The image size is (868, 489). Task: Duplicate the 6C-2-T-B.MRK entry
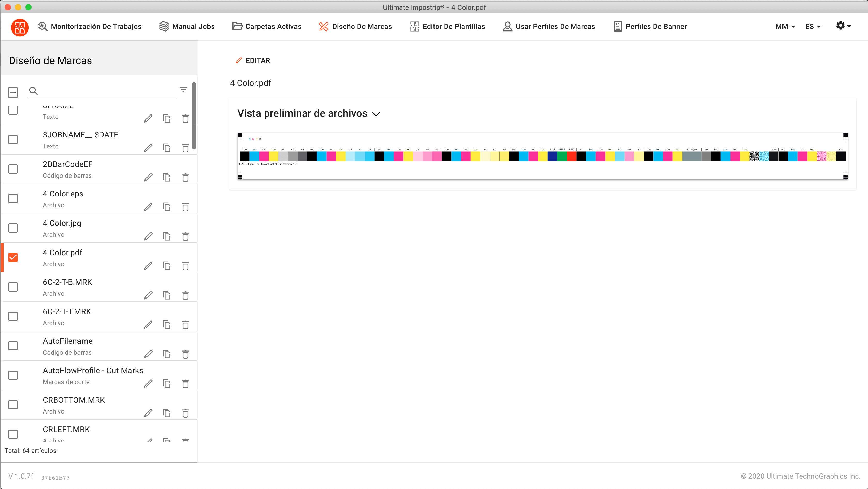167,296
